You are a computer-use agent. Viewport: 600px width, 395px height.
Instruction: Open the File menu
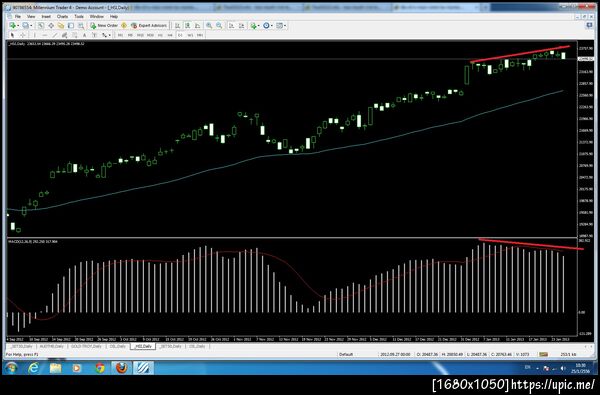pyautogui.click(x=18, y=16)
